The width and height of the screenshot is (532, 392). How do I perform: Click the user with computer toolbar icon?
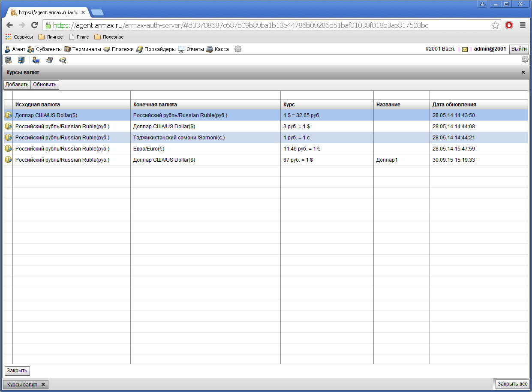[36, 60]
